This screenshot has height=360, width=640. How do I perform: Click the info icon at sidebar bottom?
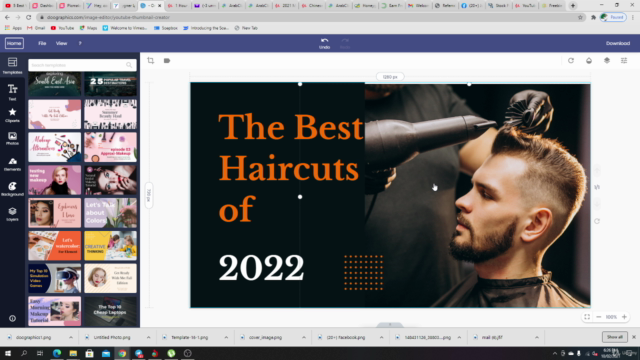pyautogui.click(x=12, y=318)
